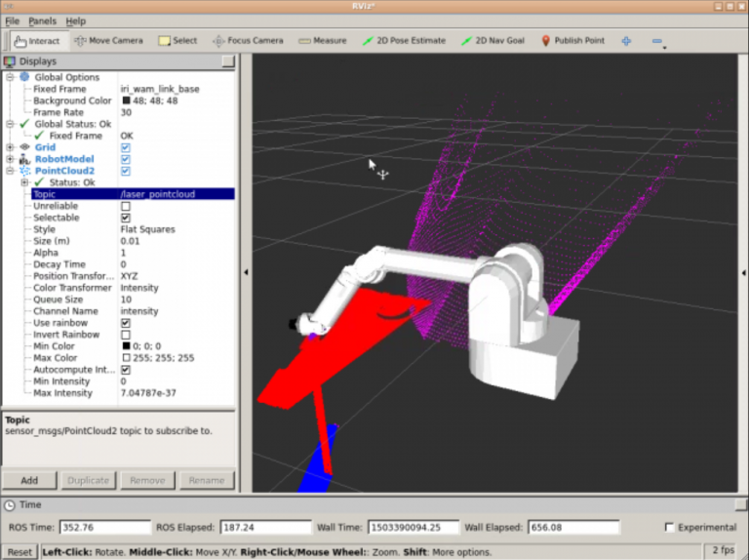
Task: Select the 2D Nav Goal tool
Action: (493, 41)
